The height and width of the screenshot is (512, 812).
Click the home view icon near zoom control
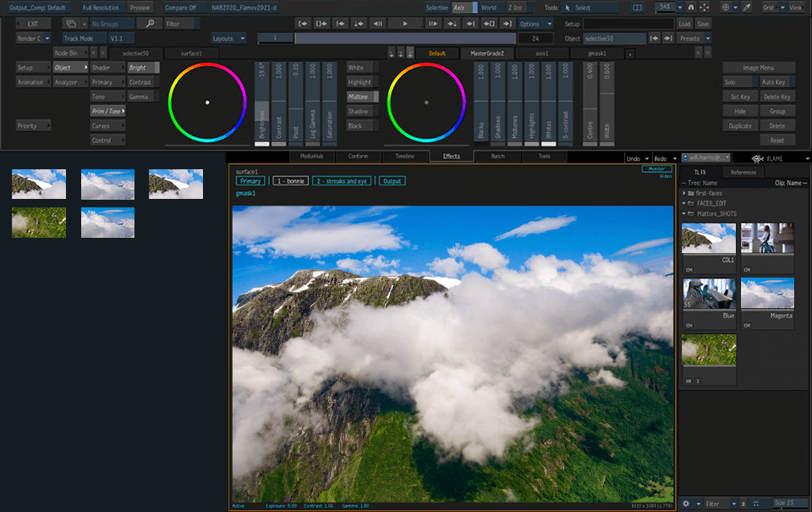690,8
